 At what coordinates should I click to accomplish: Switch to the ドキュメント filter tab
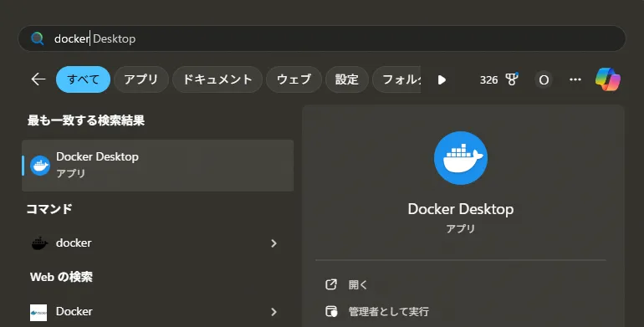217,79
